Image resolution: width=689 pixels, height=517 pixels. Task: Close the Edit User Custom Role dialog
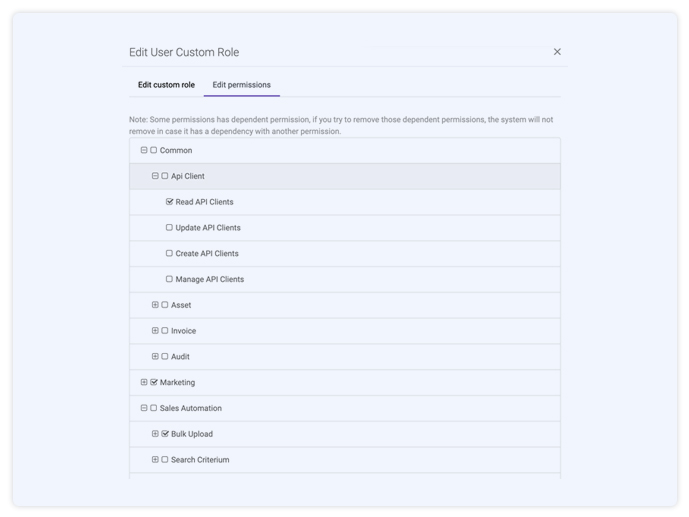[x=557, y=52]
